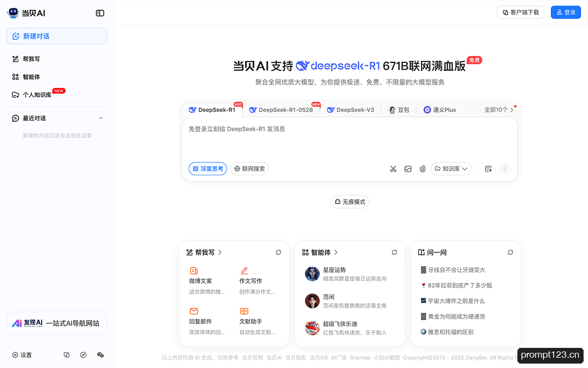This screenshot has width=588, height=368.
Task: Switch to DeepSeek-V3 tab
Action: click(x=351, y=110)
